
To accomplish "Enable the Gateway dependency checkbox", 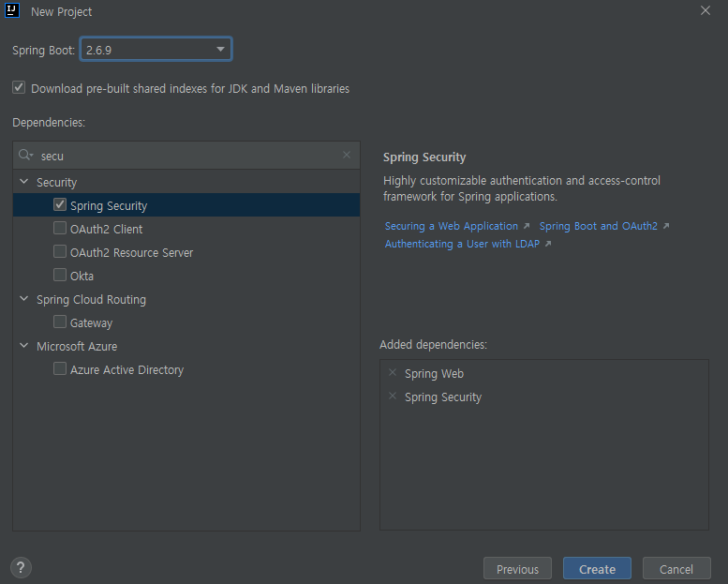I will coord(60,322).
